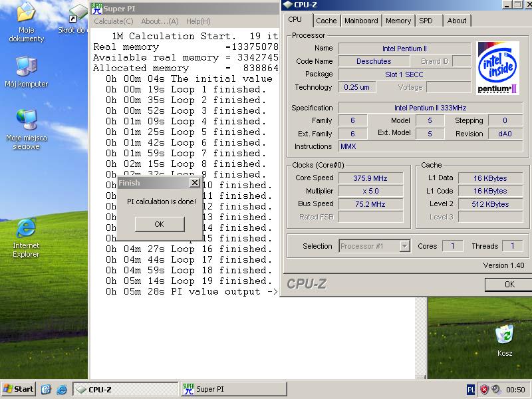532x399 pixels.
Task: Click the Core Speed value 375.9 MHz
Action: [370, 178]
